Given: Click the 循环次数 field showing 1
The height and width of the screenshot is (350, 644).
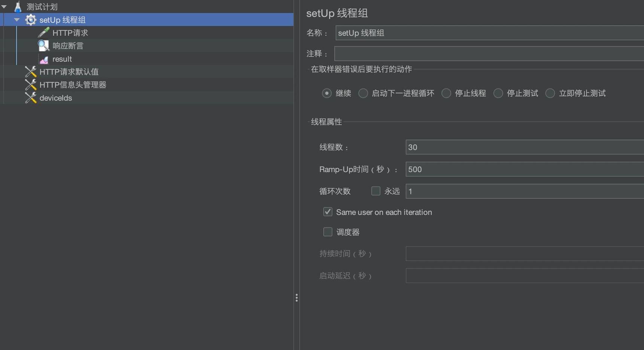Looking at the screenshot, I should [x=525, y=191].
